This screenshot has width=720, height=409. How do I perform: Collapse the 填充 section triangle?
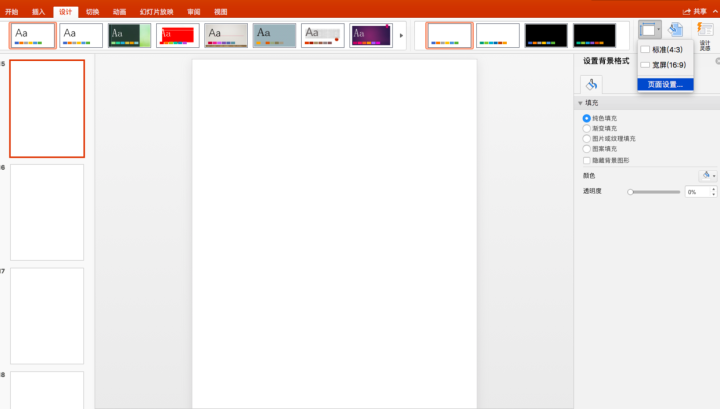click(580, 103)
